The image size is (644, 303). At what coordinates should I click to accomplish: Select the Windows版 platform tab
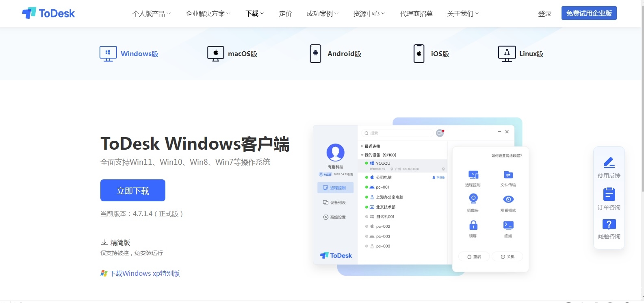129,54
